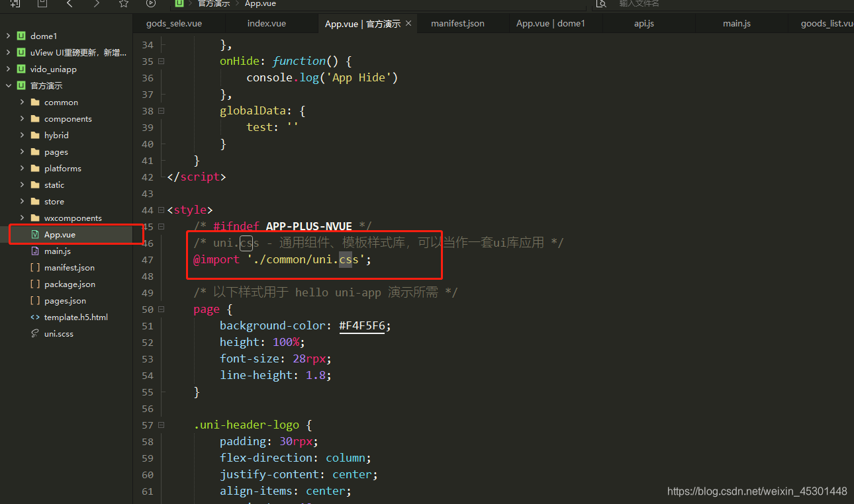Expand the static folder chevron
The image size is (854, 504).
tap(22, 185)
